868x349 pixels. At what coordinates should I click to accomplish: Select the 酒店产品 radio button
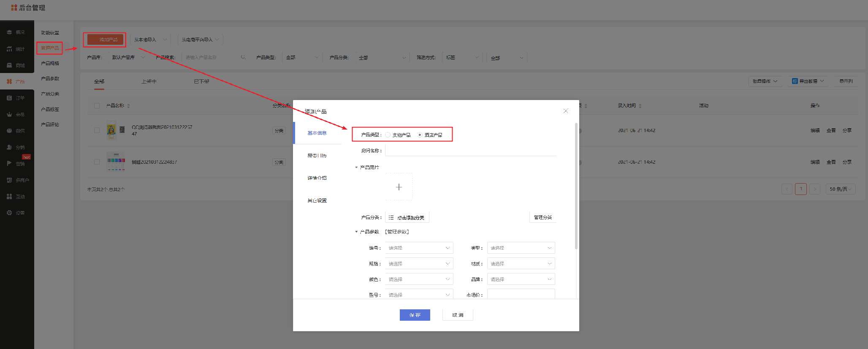(420, 135)
